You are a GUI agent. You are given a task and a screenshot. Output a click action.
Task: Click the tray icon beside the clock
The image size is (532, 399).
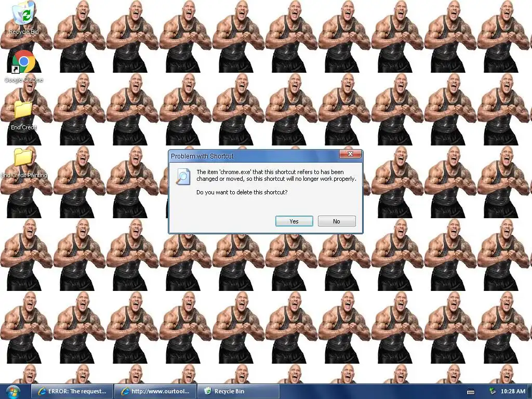[x=493, y=391]
